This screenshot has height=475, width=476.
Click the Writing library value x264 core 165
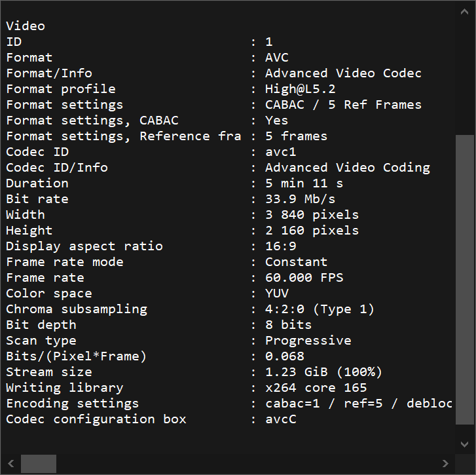(x=316, y=388)
